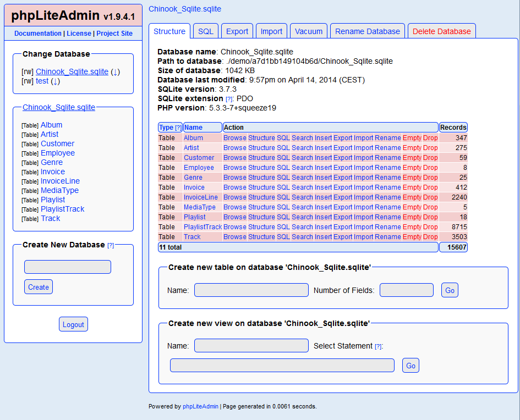Open help icon next to SQLite extension
Screen dimensions: 520x420
pyautogui.click(x=229, y=99)
